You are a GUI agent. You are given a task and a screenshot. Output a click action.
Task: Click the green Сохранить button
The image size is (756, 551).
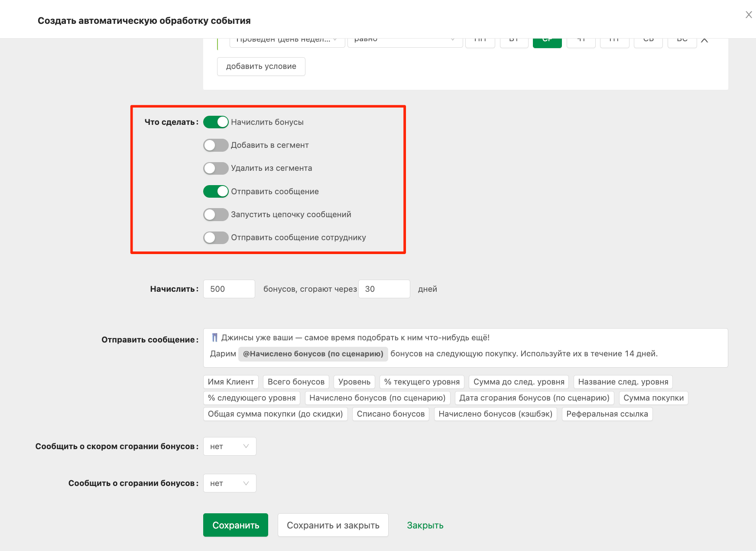236,525
